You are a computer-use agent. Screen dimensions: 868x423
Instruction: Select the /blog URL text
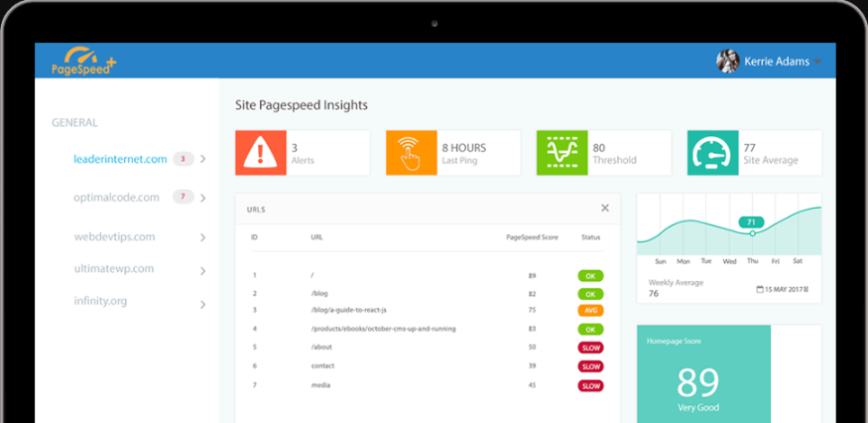click(x=319, y=293)
